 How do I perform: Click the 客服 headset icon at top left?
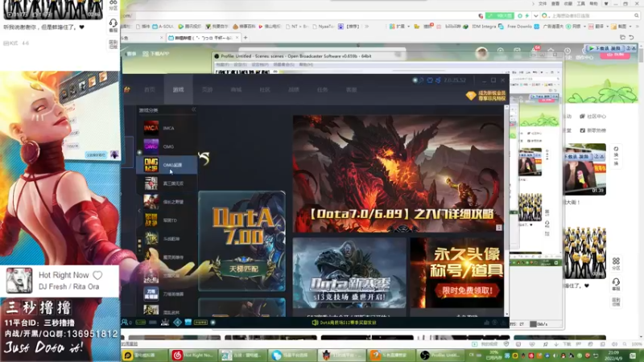113,25
